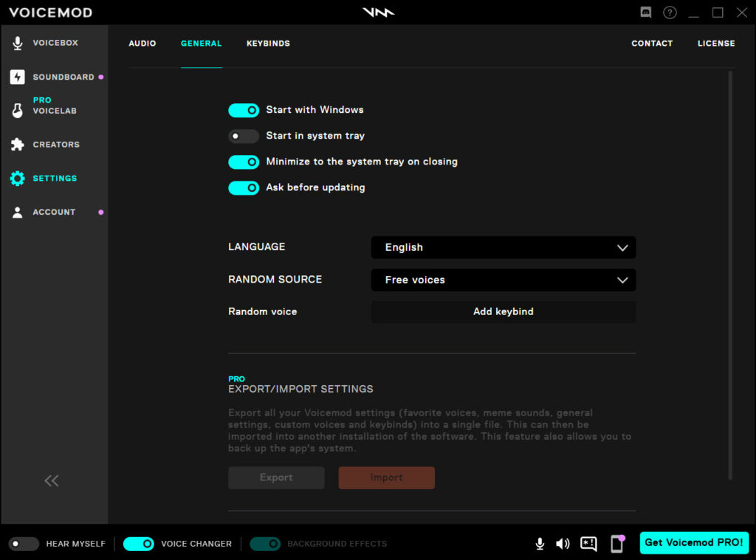This screenshot has width=756, height=560.
Task: Open Pro Voicelab in sidebar
Action: tap(55, 106)
